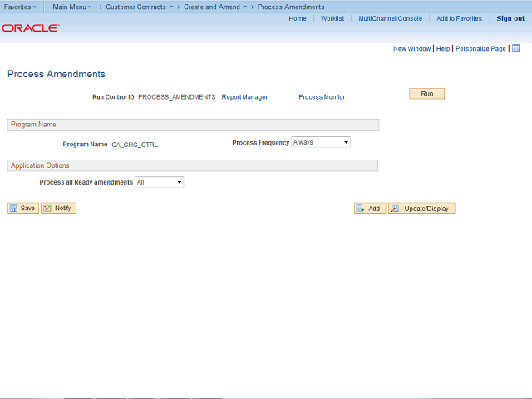Image resolution: width=532 pixels, height=399 pixels.
Task: Open the Report Manager link
Action: (x=244, y=97)
